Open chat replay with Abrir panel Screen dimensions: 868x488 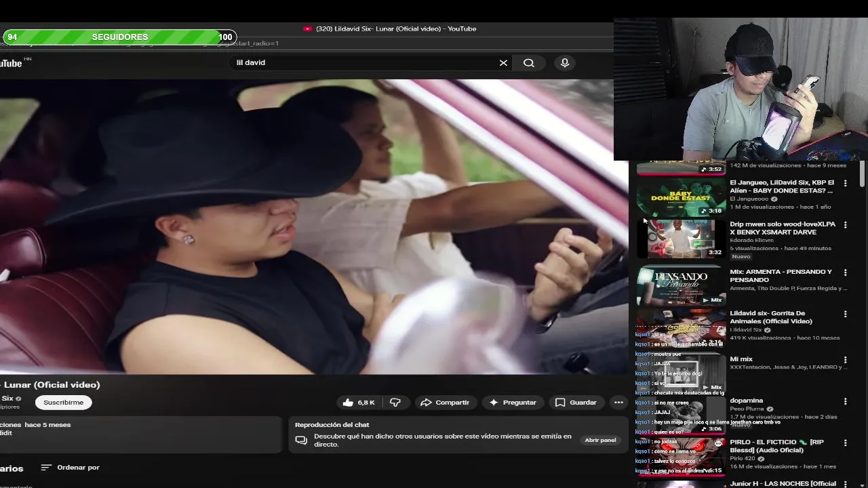600,440
